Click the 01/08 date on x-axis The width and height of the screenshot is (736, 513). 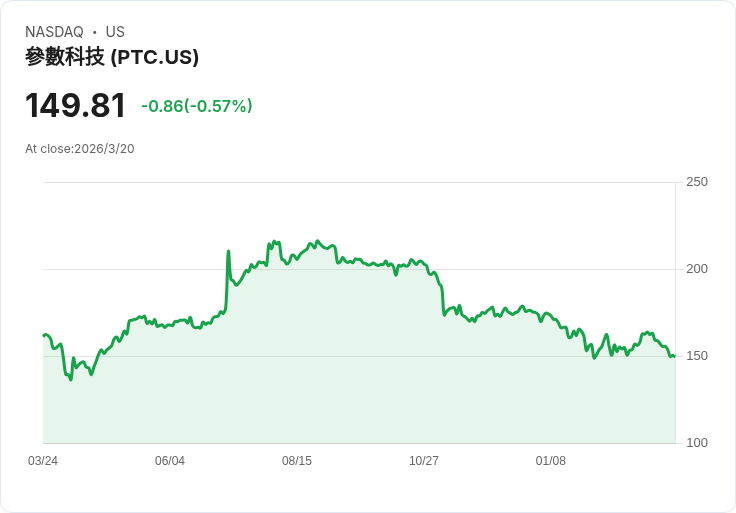click(551, 461)
